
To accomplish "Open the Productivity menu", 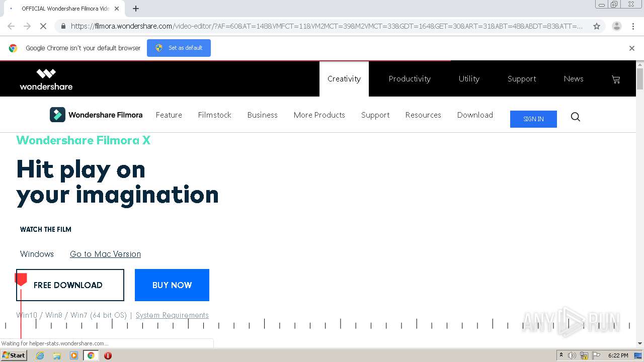I will pyautogui.click(x=410, y=79).
